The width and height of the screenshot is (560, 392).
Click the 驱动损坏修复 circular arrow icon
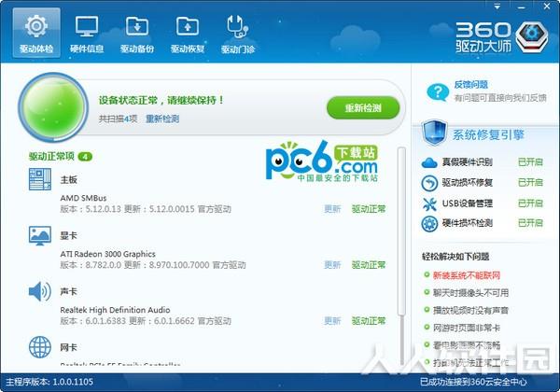point(429,183)
